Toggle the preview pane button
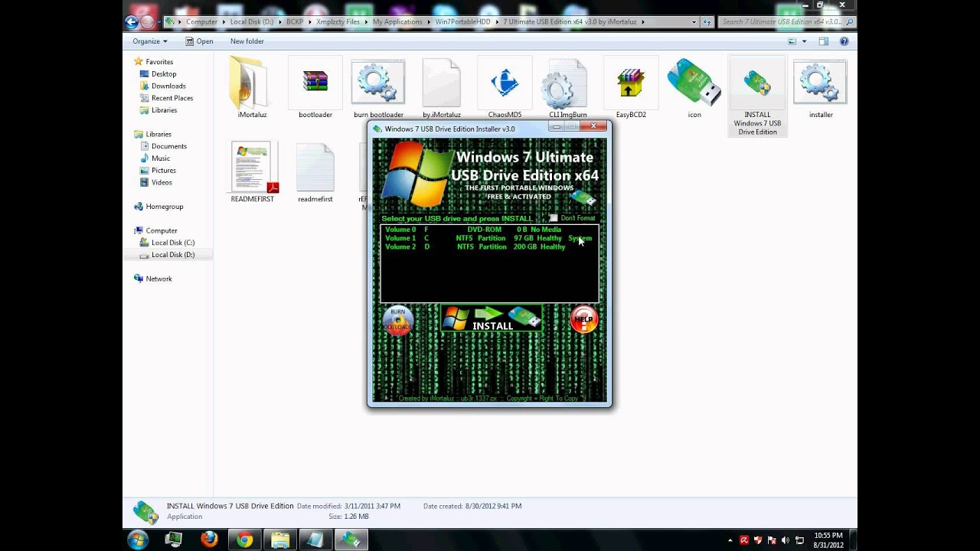Screen dimensions: 980x551 pyautogui.click(x=824, y=41)
